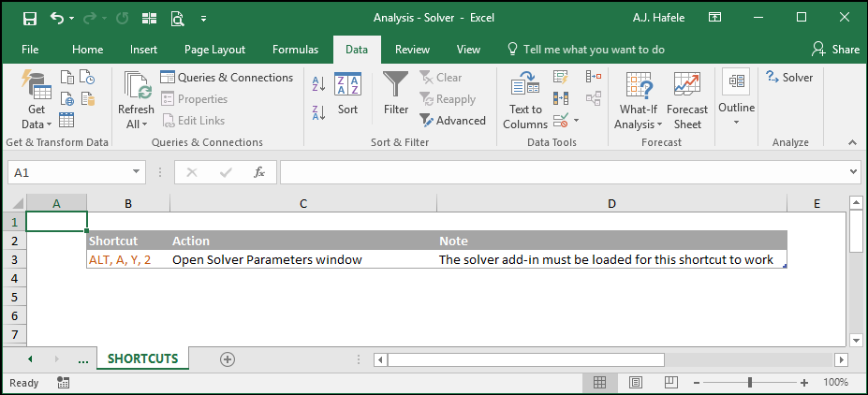Screen dimensions: 868x395
Task: Expand the formula bar chevron
Action: click(853, 172)
